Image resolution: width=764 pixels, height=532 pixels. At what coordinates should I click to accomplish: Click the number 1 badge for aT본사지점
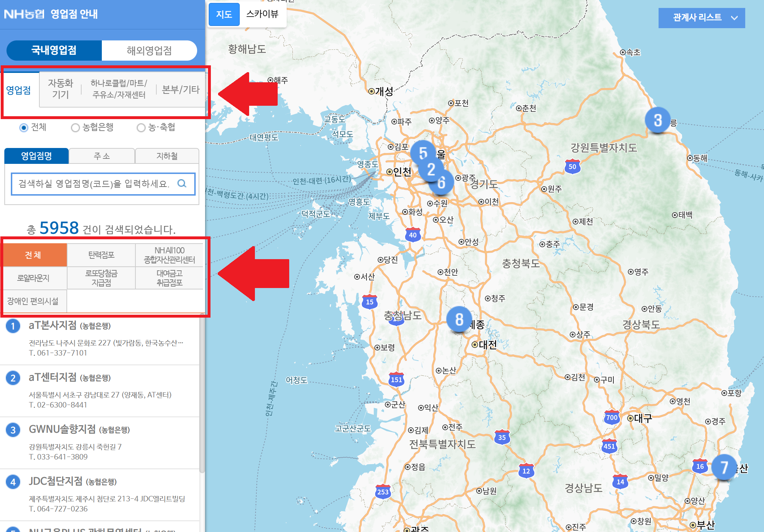pyautogui.click(x=13, y=326)
